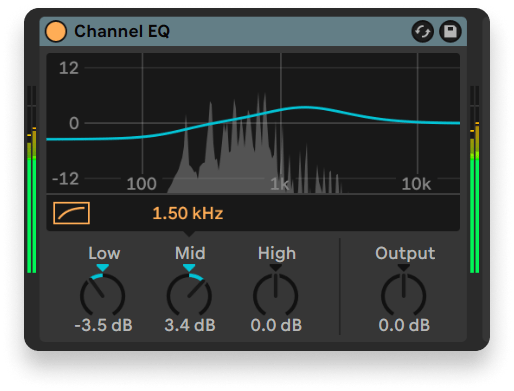
Task: Click the save preset disk icon
Action: (450, 32)
